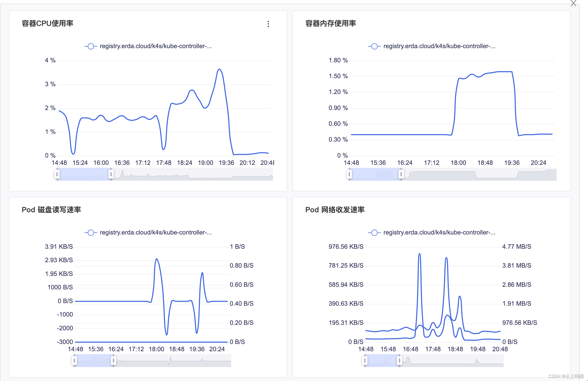588x381 pixels.
Task: Toggle the memory usage chart legend marker
Action: pos(374,46)
